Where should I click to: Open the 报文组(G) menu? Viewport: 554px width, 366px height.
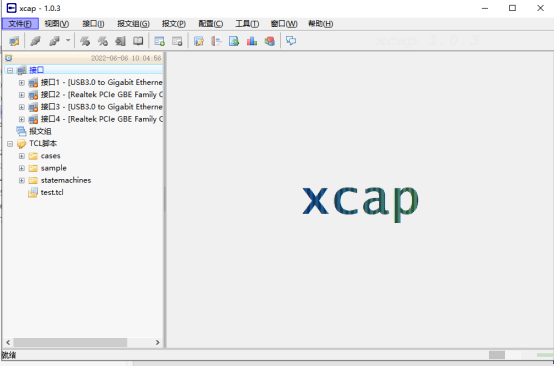pos(133,24)
